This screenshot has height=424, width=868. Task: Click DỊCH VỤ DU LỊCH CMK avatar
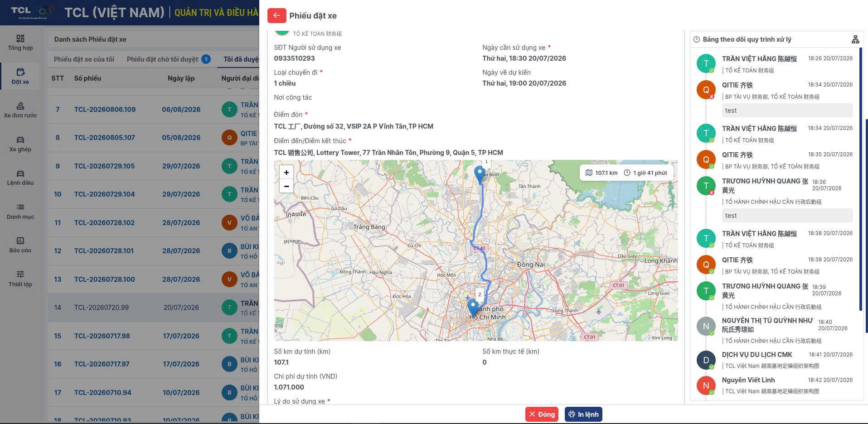point(706,360)
